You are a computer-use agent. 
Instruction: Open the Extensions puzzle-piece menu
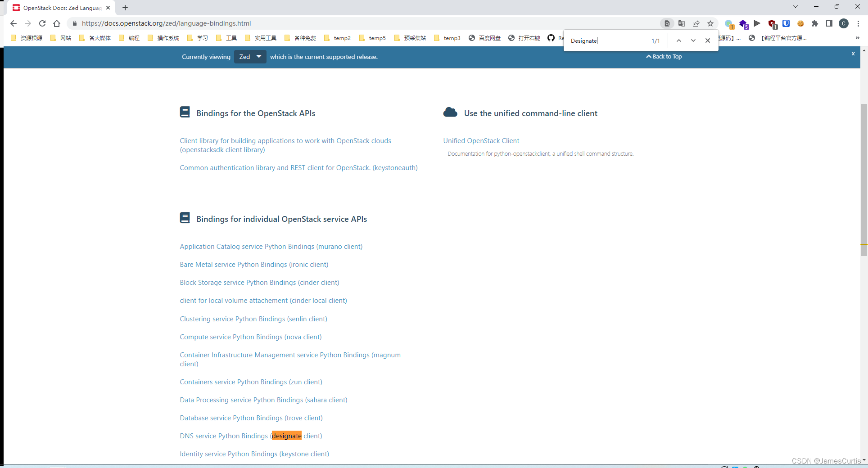[x=815, y=23]
